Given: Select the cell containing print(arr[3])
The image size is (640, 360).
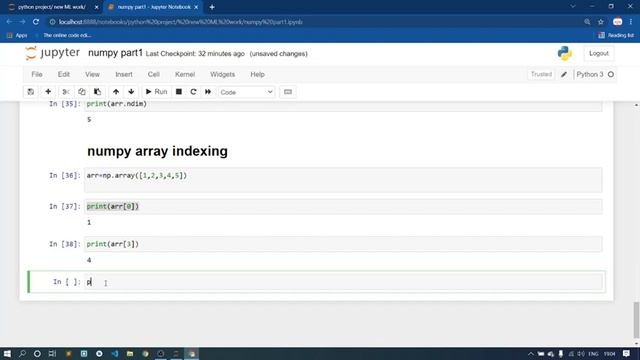Looking at the screenshot, I should 343,244.
